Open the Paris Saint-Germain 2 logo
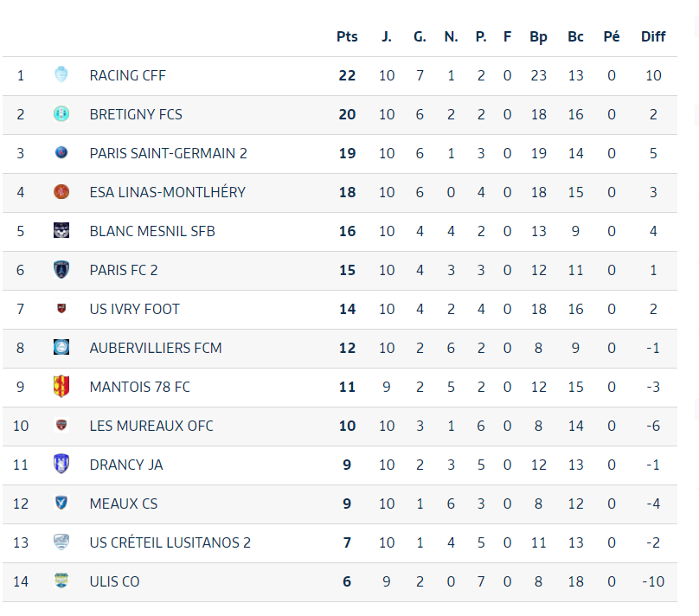 point(61,153)
